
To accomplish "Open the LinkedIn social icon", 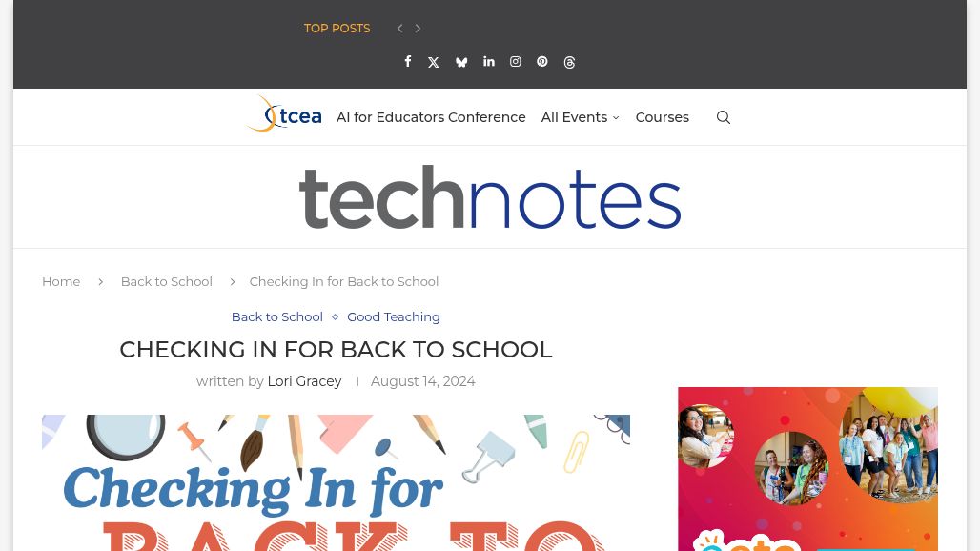I will pyautogui.click(x=489, y=62).
